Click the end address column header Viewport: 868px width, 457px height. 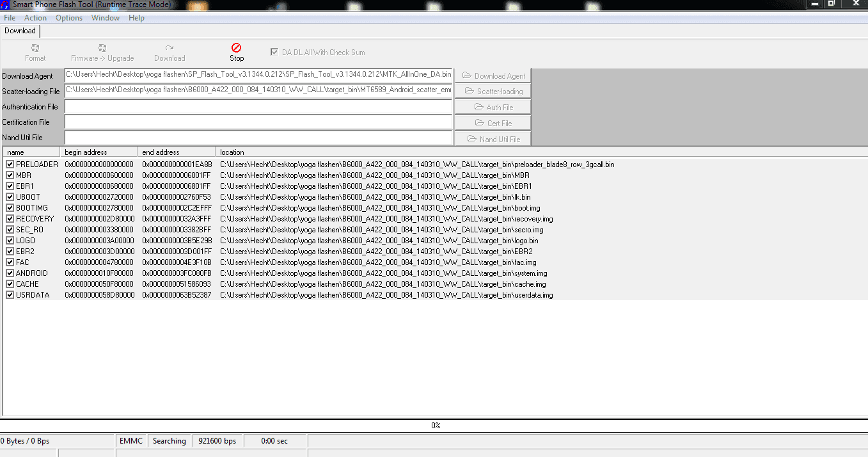(x=176, y=152)
